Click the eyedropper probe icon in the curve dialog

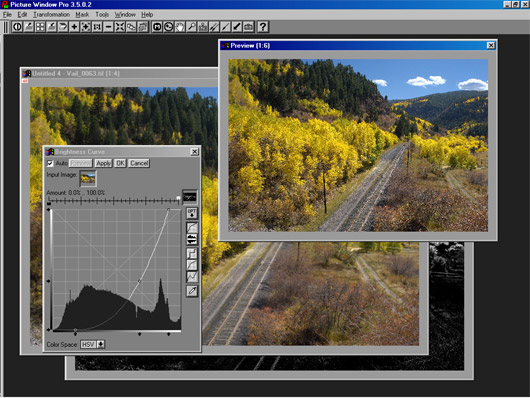192,291
